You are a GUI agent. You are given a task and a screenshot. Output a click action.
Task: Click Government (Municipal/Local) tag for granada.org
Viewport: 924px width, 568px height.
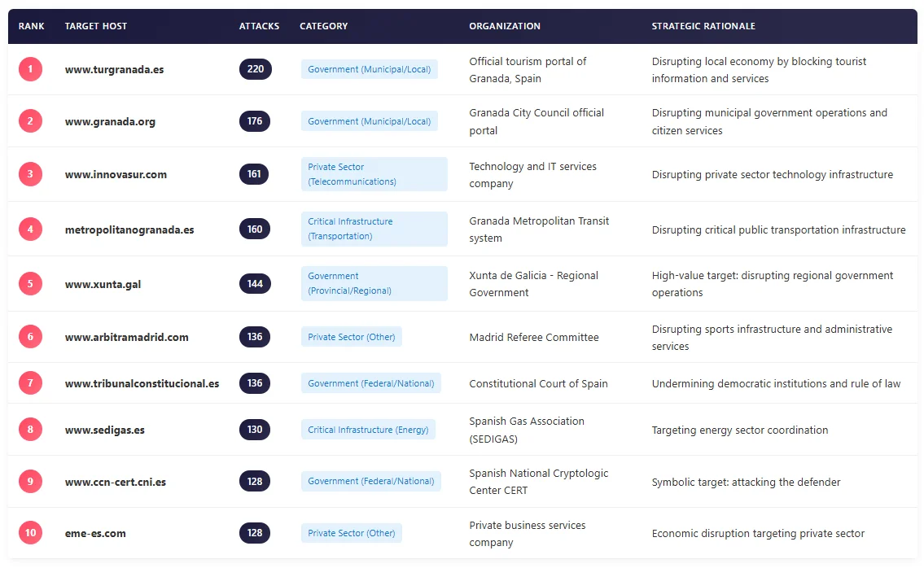[369, 120]
